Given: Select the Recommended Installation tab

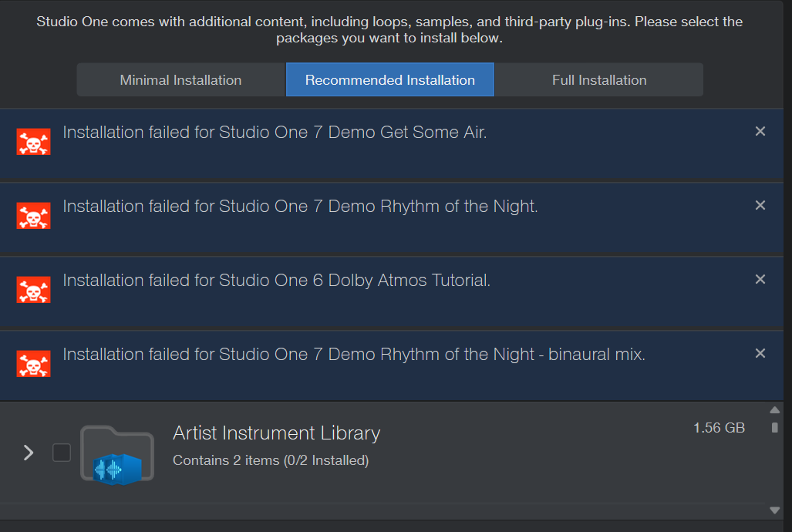Looking at the screenshot, I should coord(390,80).
